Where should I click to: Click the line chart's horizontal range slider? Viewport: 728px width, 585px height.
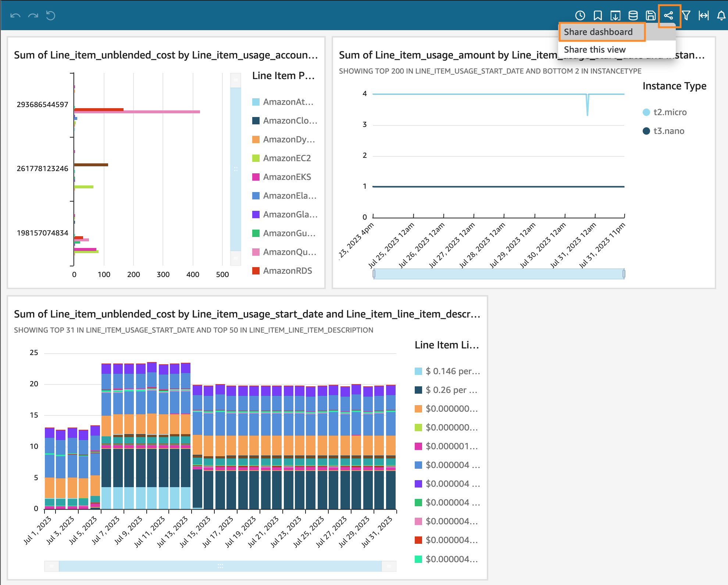[x=499, y=274]
